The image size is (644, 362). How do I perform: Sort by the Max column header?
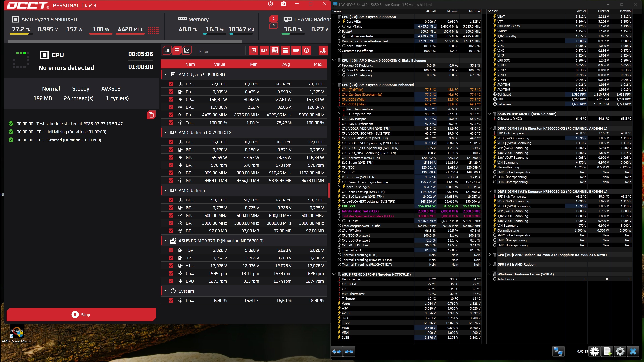pos(318,64)
